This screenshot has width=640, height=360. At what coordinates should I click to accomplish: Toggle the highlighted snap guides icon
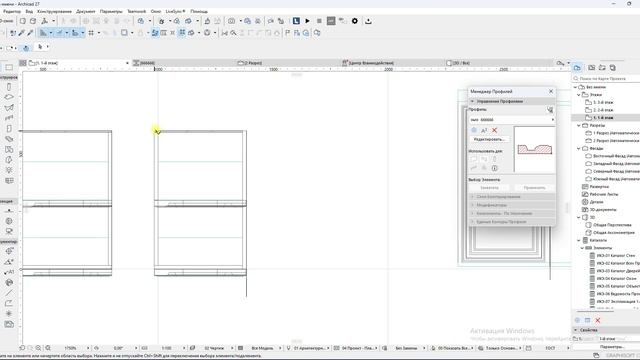[x=59, y=33]
